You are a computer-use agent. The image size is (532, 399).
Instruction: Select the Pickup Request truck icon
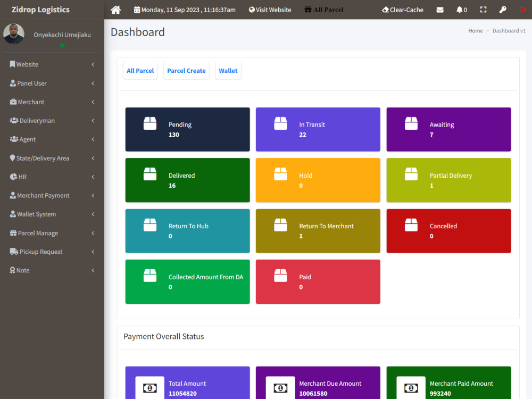click(14, 252)
